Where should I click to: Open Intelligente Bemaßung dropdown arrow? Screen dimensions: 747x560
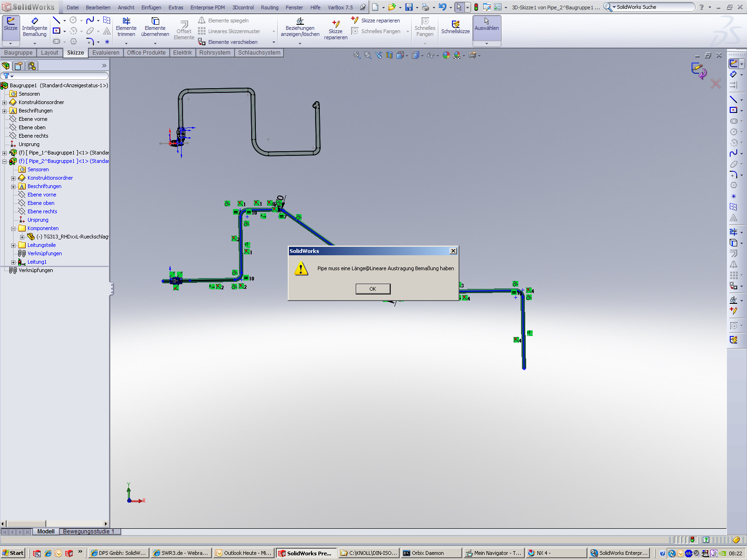click(x=35, y=43)
